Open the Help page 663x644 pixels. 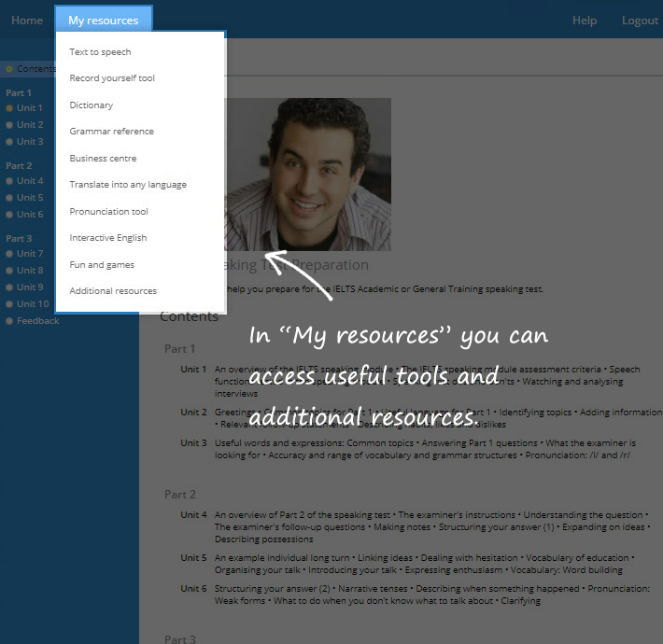[584, 21]
